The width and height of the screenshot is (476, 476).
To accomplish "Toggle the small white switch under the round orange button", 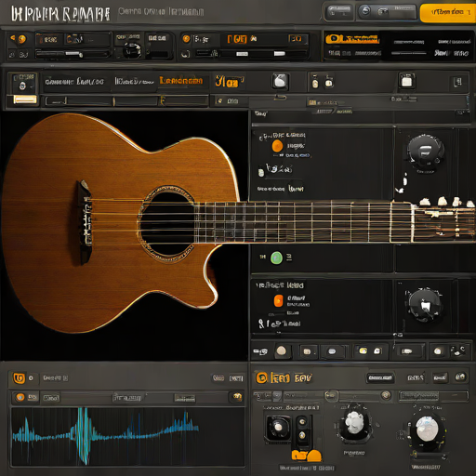I will (x=261, y=172).
